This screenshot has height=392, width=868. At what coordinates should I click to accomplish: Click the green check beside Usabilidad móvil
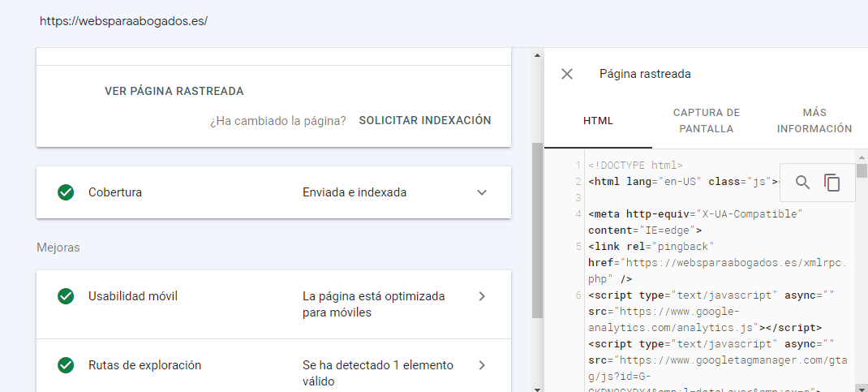click(66, 296)
